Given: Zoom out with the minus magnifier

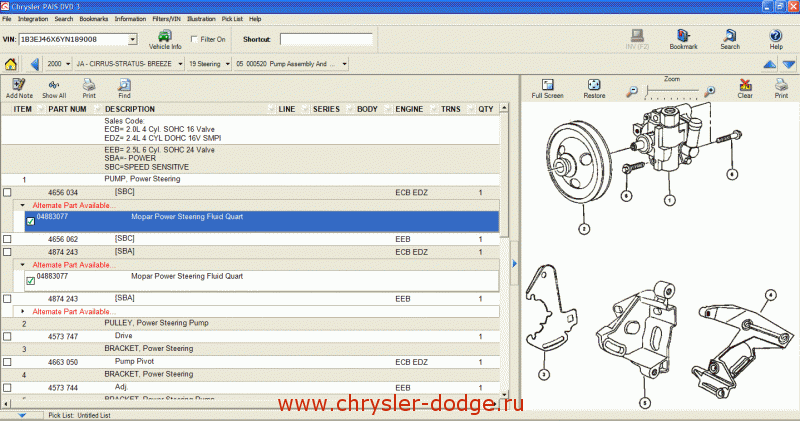Looking at the screenshot, I should click(632, 92).
